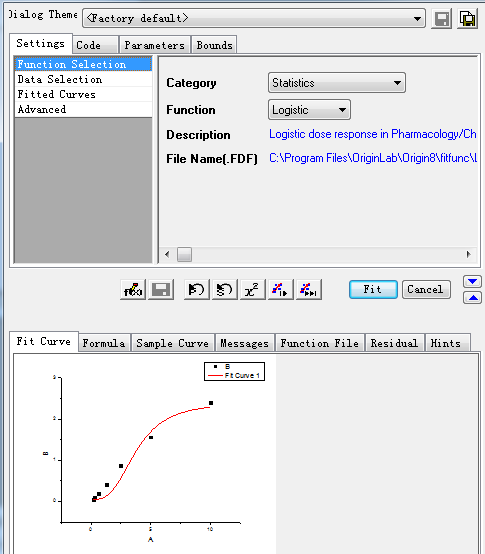Click the save FDF file disk icon
The image size is (485, 554).
161,290
